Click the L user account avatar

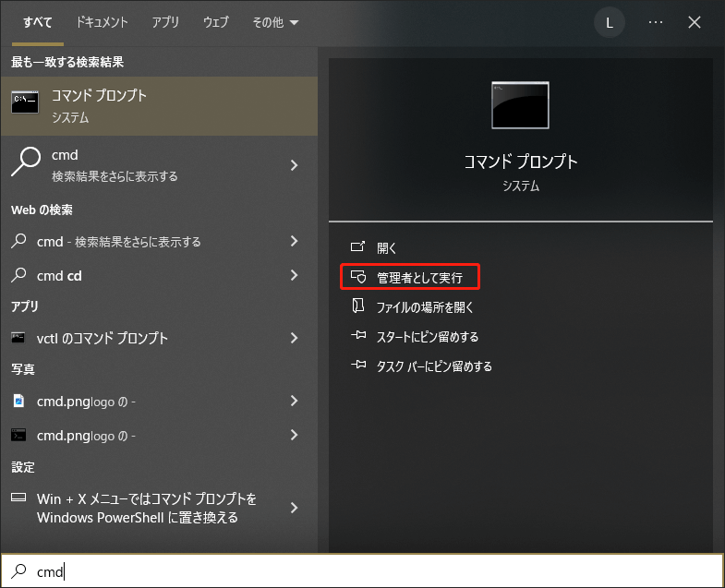click(x=610, y=22)
